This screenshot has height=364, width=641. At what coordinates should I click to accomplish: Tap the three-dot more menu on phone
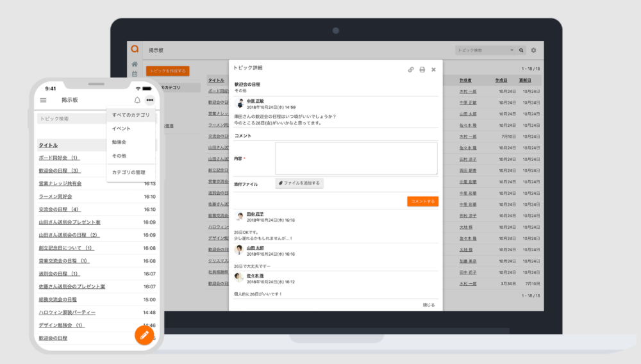click(x=149, y=100)
